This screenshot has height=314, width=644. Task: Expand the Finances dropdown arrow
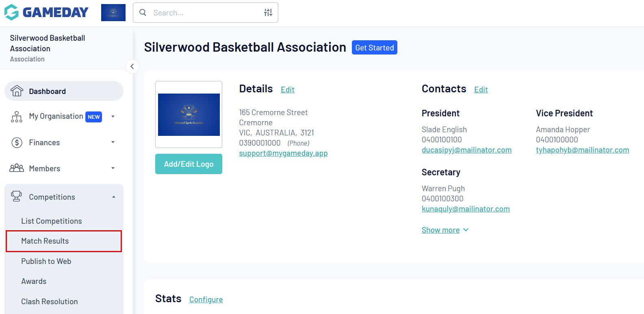tap(113, 142)
